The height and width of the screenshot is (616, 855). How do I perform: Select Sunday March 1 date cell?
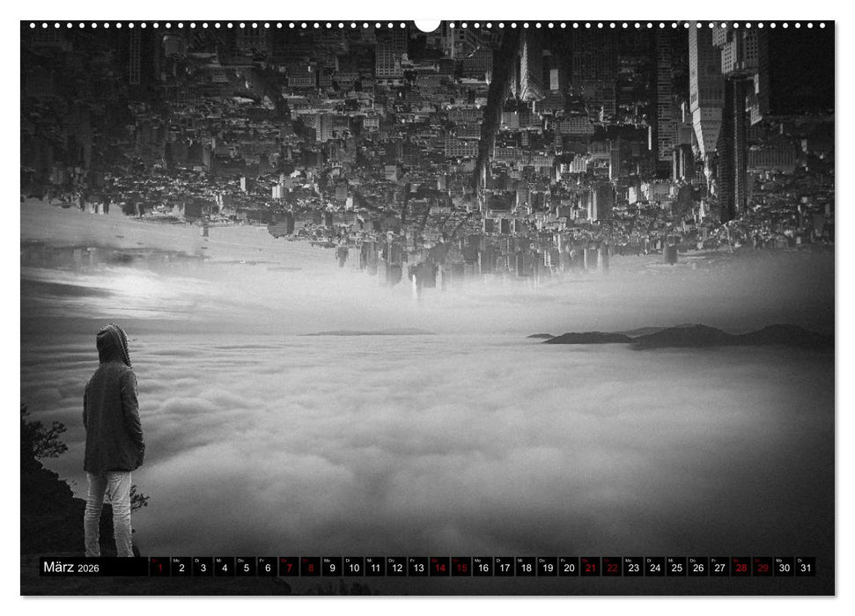coord(159,568)
